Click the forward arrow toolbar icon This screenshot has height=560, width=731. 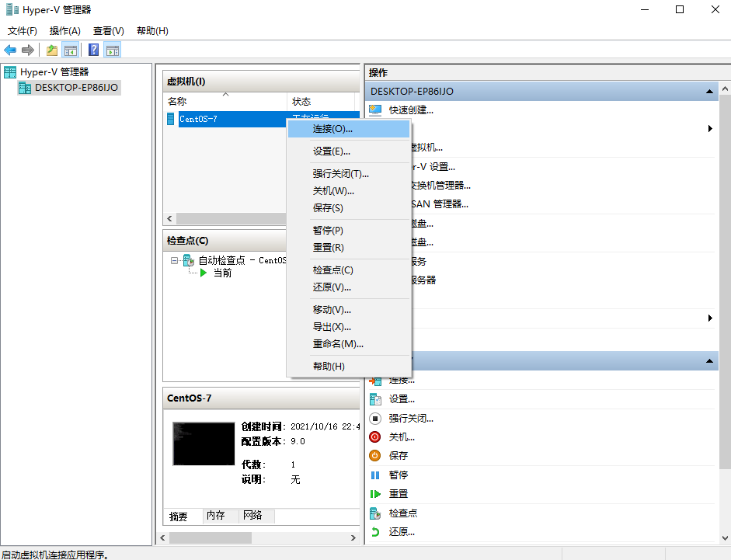click(28, 50)
